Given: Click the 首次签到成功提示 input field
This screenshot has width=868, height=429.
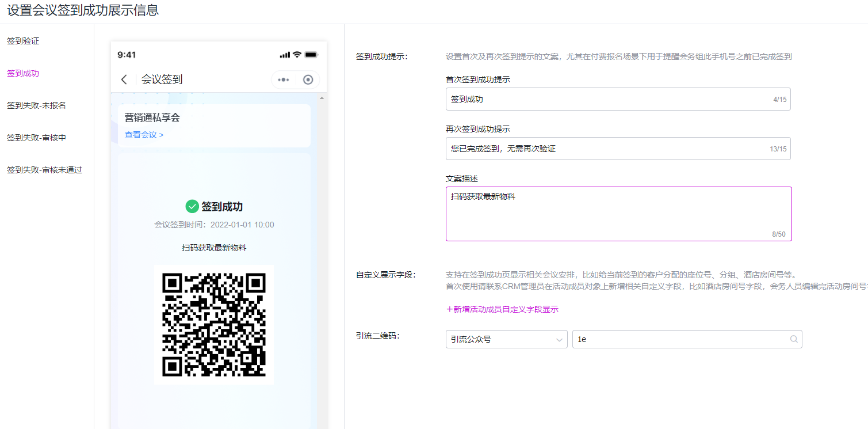Looking at the screenshot, I should point(610,99).
